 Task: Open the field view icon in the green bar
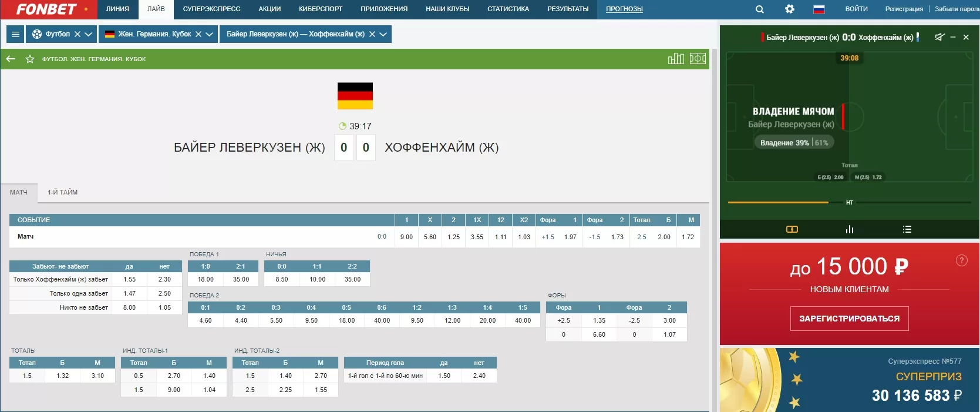698,59
